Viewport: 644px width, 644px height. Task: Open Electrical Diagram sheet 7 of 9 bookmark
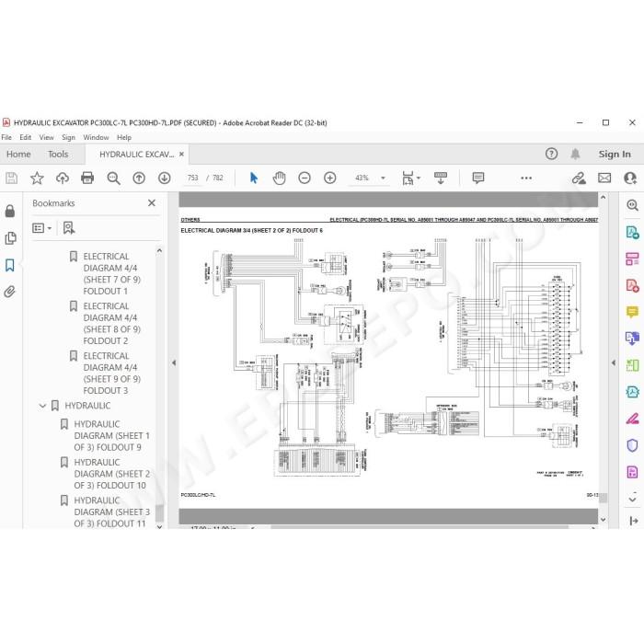coord(111,273)
